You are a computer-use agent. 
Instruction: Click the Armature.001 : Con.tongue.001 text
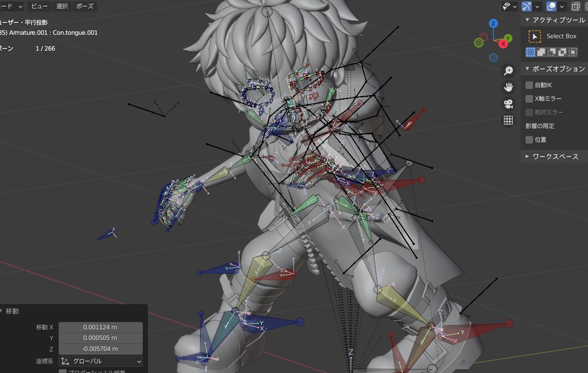[x=53, y=33]
